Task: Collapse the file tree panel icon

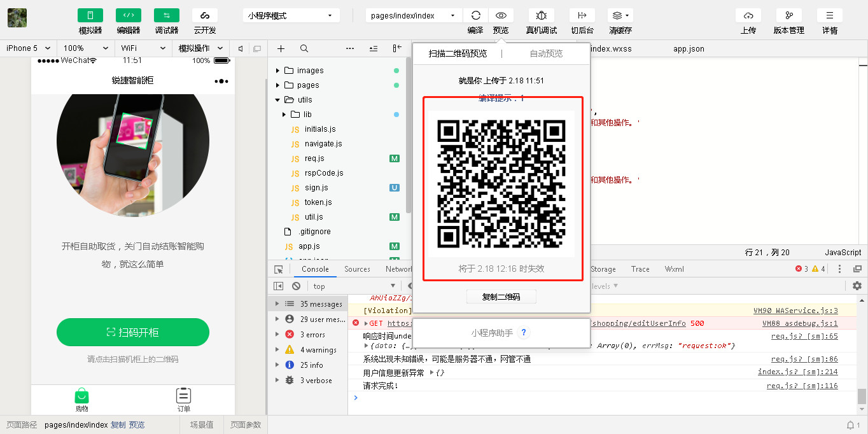Action: click(x=397, y=48)
